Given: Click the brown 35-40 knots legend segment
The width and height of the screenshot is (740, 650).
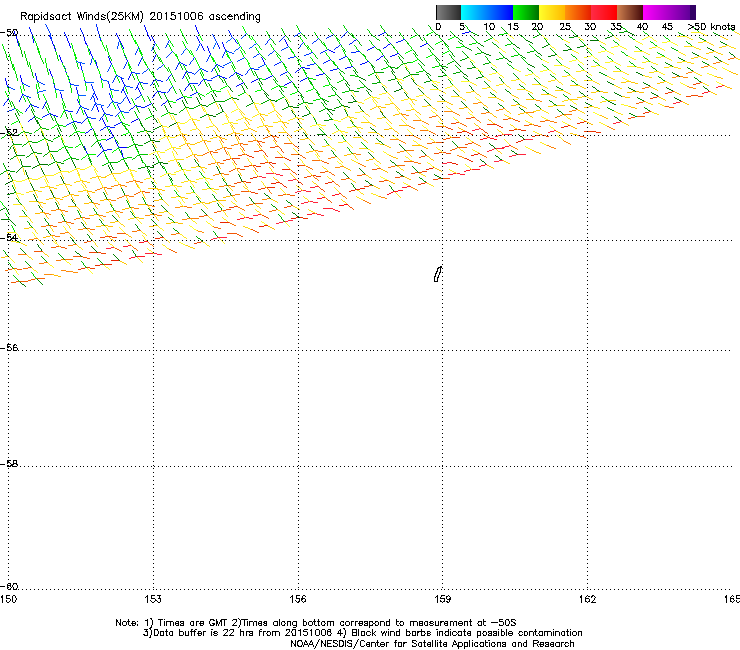Looking at the screenshot, I should [x=630, y=12].
